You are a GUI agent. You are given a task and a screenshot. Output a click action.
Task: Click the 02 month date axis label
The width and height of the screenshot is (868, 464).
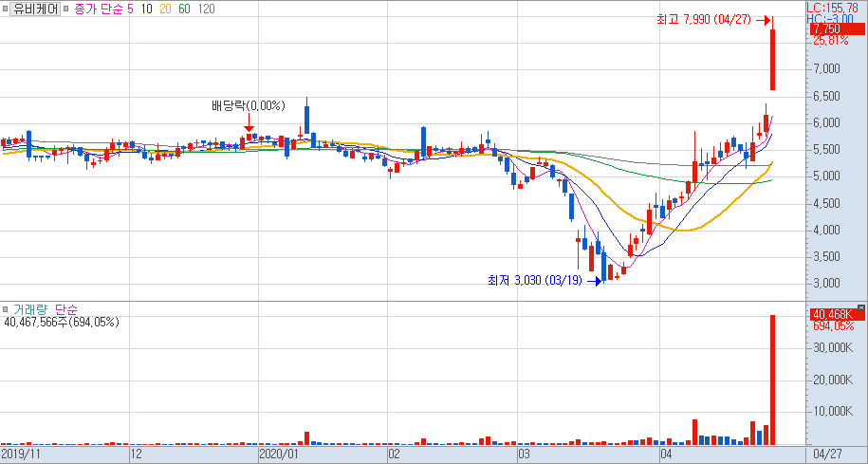(x=394, y=454)
